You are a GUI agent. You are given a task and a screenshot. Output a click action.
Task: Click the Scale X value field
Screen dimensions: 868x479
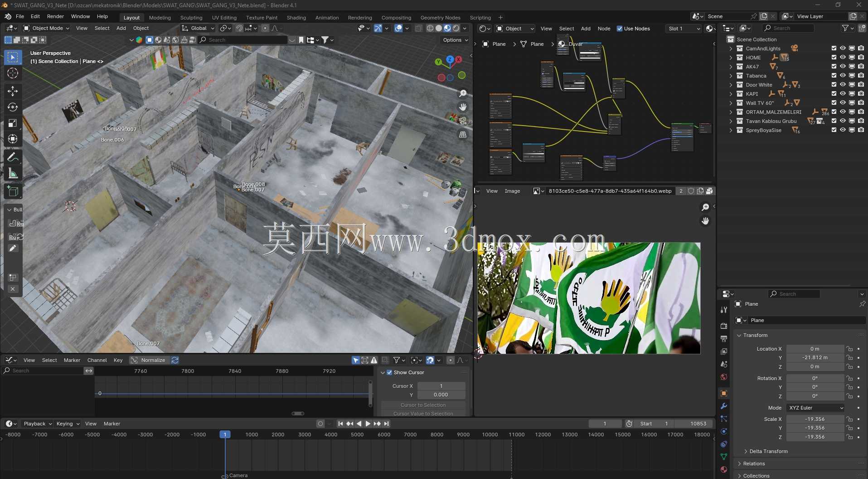pos(815,419)
